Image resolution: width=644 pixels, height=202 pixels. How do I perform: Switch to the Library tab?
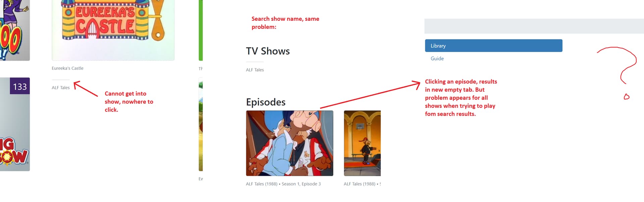493,46
